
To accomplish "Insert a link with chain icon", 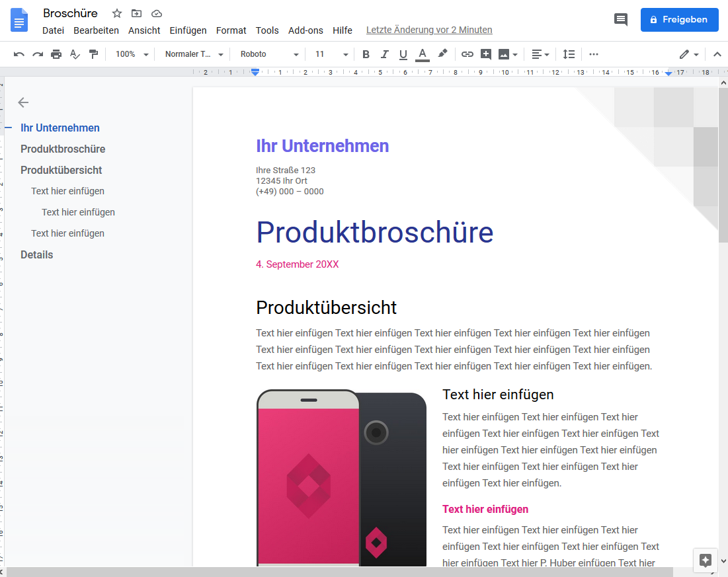I will click(467, 54).
